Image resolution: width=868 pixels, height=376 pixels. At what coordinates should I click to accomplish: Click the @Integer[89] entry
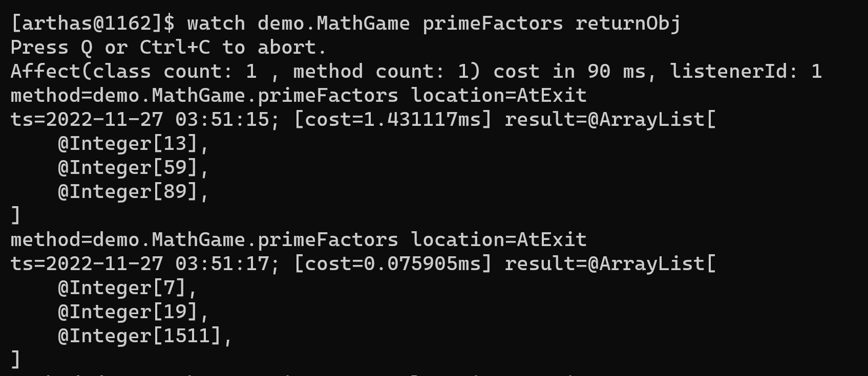click(x=128, y=192)
